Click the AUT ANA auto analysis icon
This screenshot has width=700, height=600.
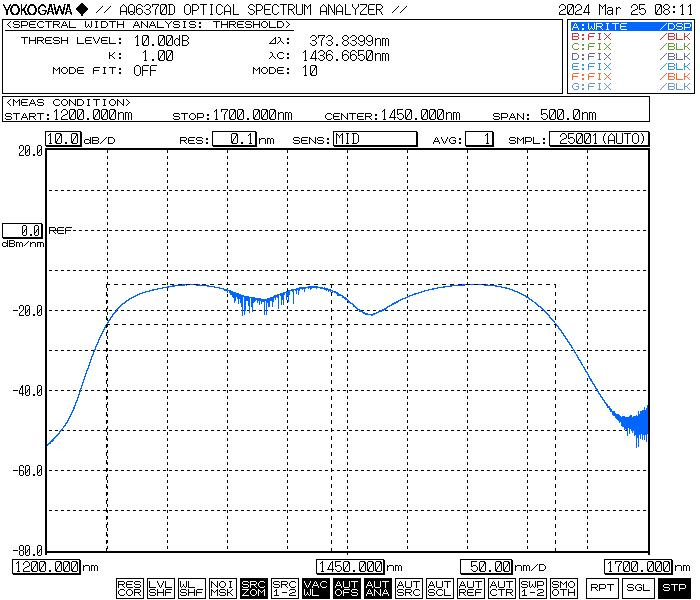(x=377, y=589)
